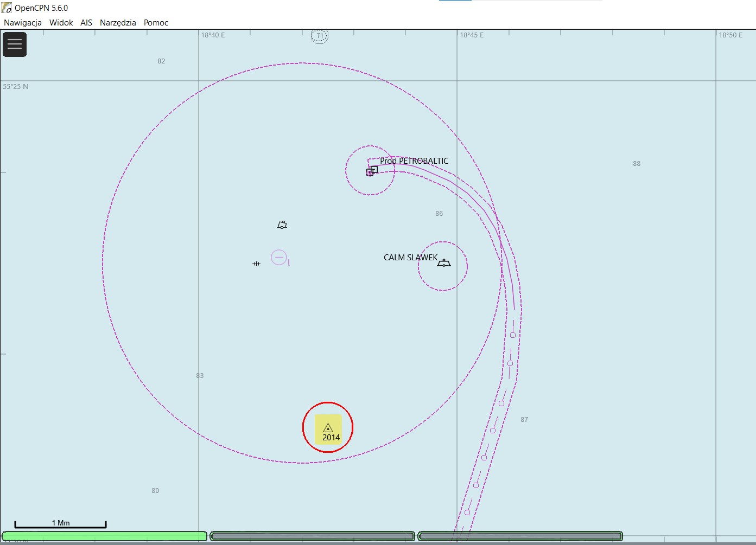Click the Prod PETROBALTIC label
756x545 pixels.
[414, 161]
